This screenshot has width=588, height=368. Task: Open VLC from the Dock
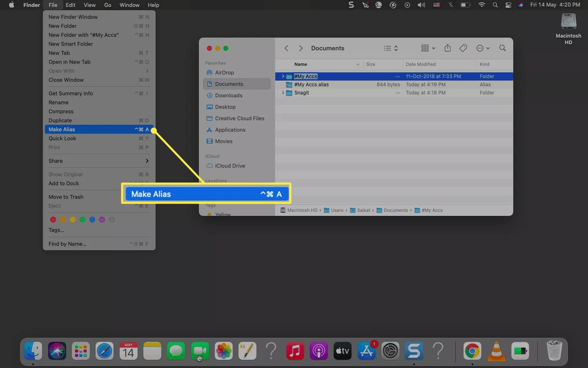tap(496, 351)
